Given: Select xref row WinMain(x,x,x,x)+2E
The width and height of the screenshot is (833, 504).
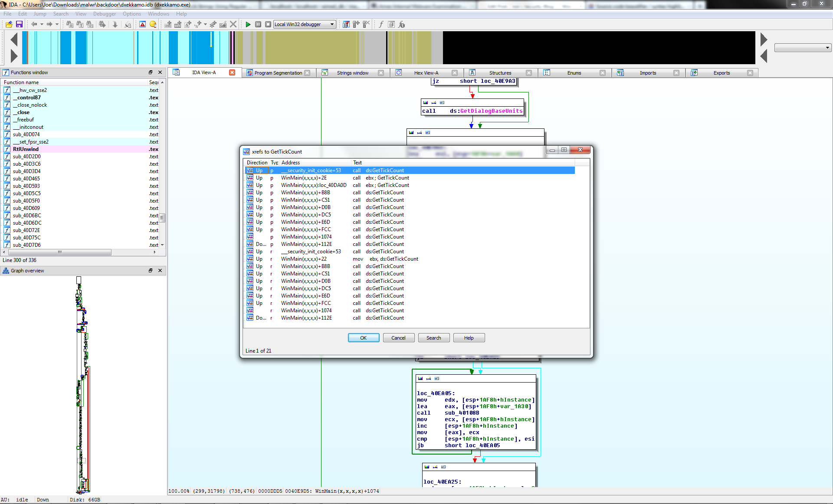Looking at the screenshot, I should pos(410,178).
